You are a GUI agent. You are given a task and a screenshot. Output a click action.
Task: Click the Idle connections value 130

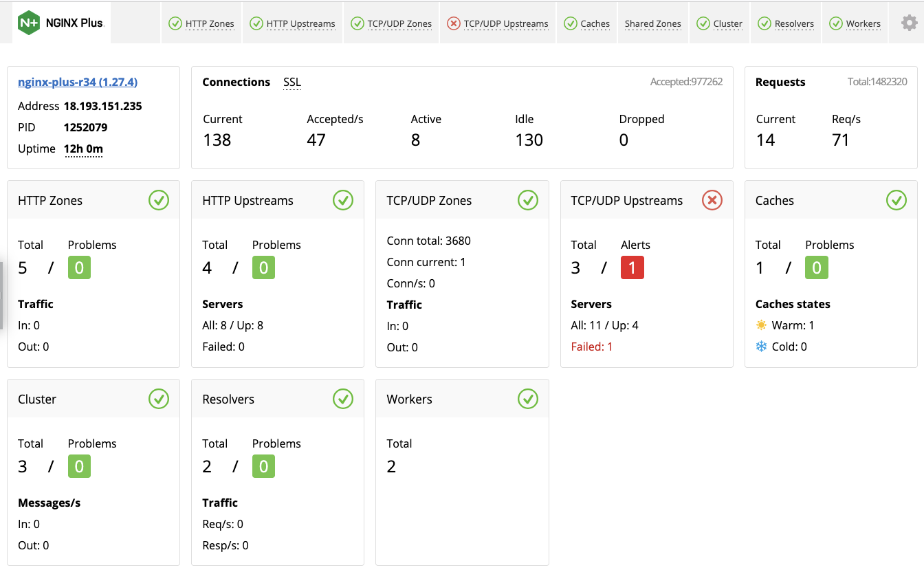[x=529, y=140]
